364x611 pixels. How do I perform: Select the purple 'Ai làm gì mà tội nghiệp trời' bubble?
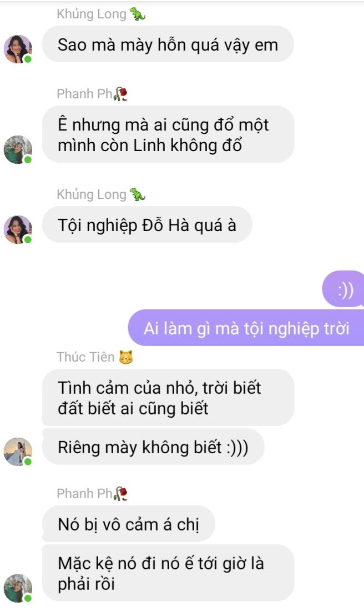point(246,328)
